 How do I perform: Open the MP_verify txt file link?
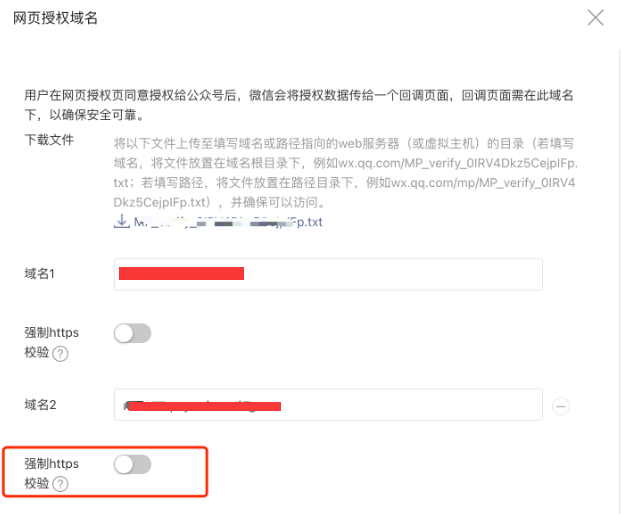(229, 221)
